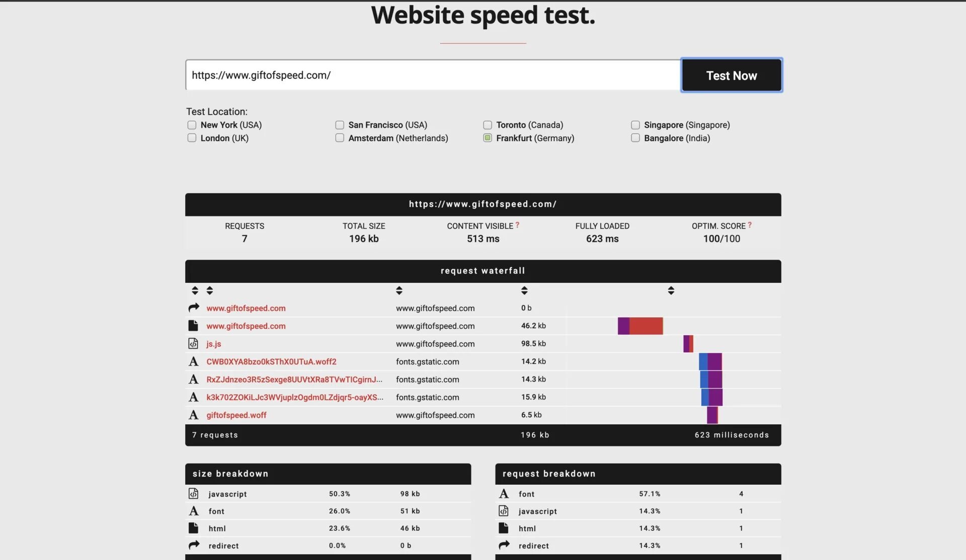Open the RxZJdnzeo3R5zSexge8UUVtXRa8TVwTICgirnJ font link
This screenshot has width=966, height=560.
[294, 380]
